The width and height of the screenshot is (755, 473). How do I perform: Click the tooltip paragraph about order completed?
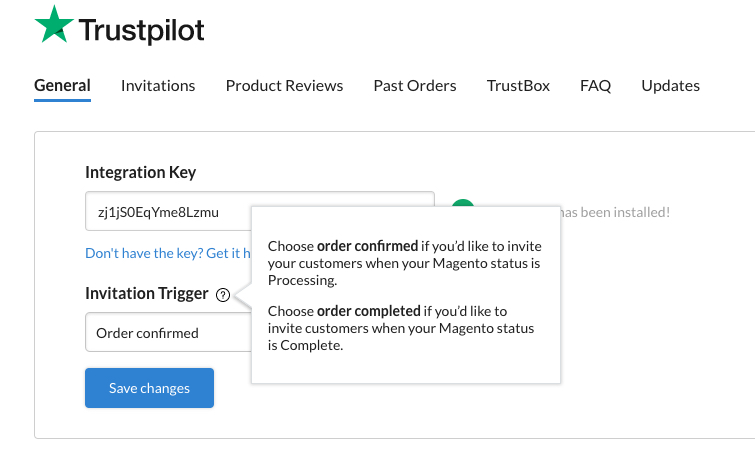[x=401, y=328]
